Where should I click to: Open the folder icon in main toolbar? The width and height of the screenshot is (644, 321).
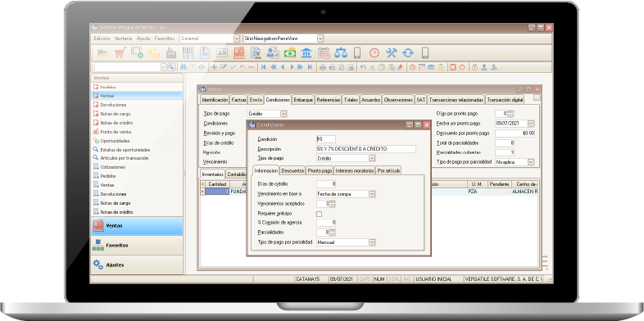(103, 53)
